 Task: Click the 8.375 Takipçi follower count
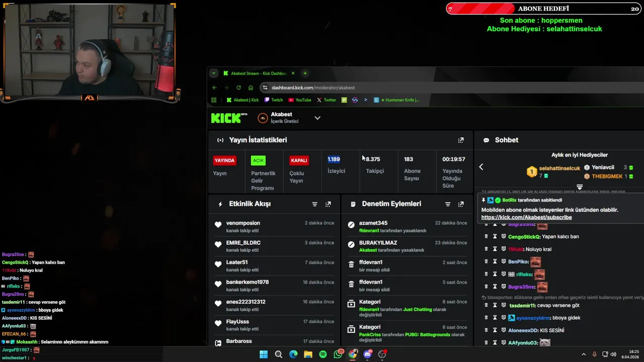[373, 159]
